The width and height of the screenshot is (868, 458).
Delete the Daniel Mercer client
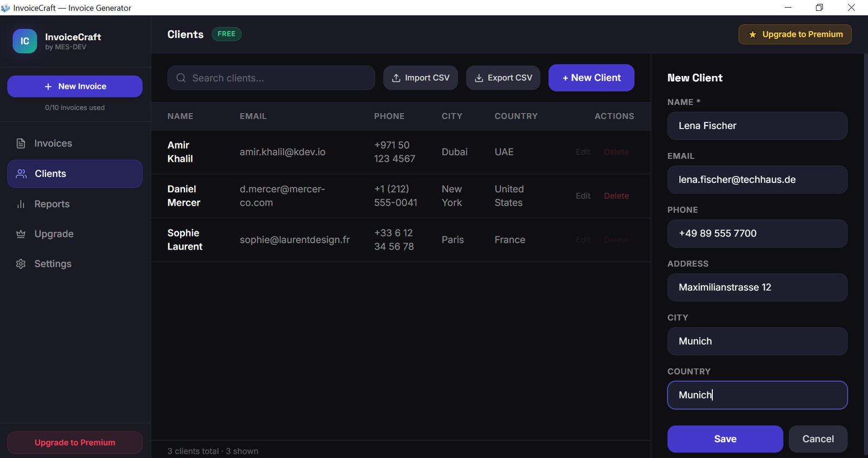[616, 196]
